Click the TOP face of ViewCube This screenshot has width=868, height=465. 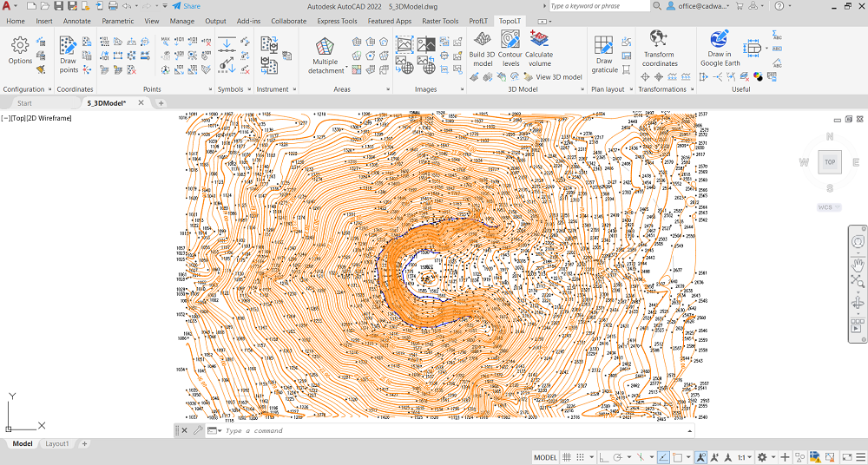tap(830, 162)
